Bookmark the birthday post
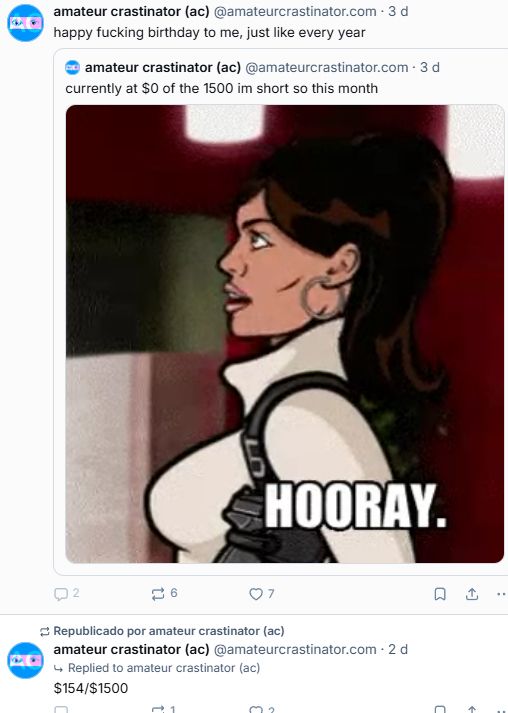This screenshot has height=713, width=508. (440, 594)
